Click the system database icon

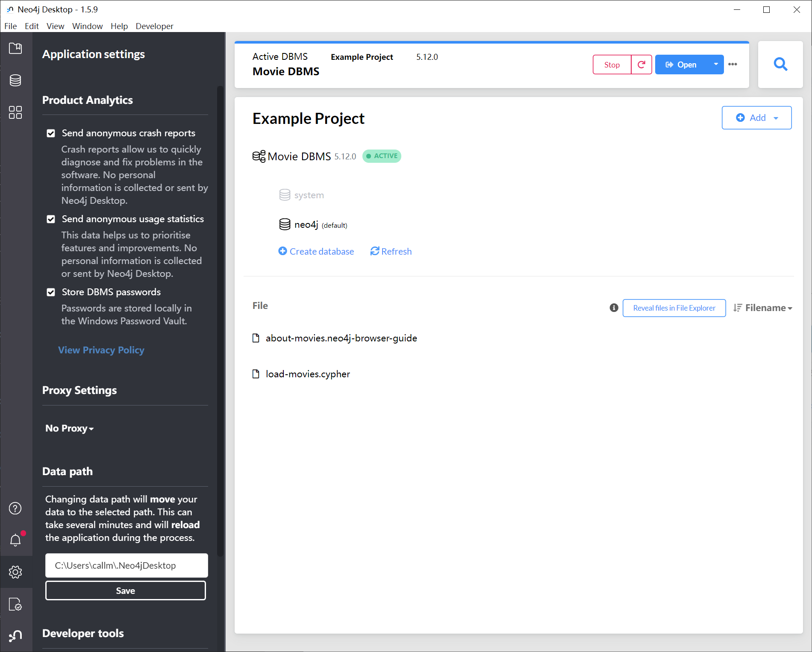(x=285, y=195)
